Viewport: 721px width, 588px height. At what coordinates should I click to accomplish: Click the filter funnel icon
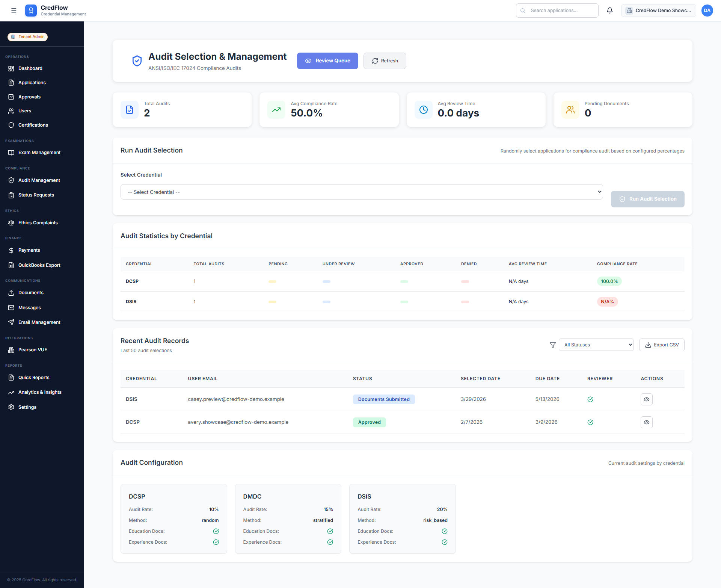[x=552, y=345]
